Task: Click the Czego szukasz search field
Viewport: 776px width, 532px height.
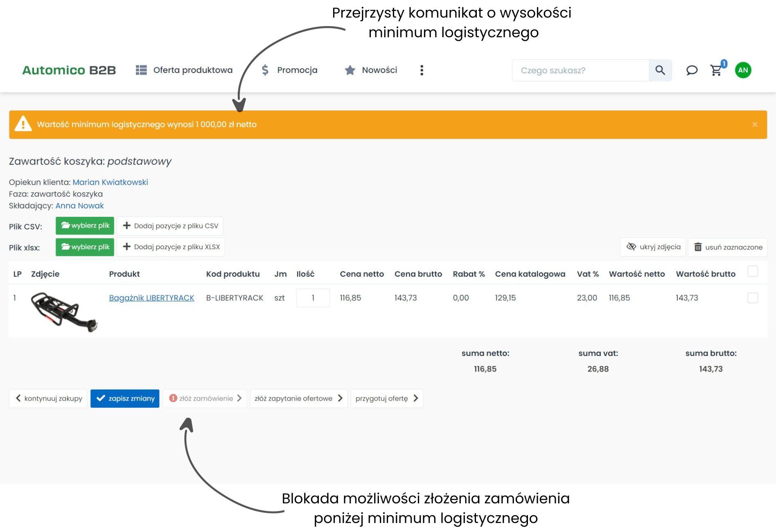Action: (x=580, y=70)
